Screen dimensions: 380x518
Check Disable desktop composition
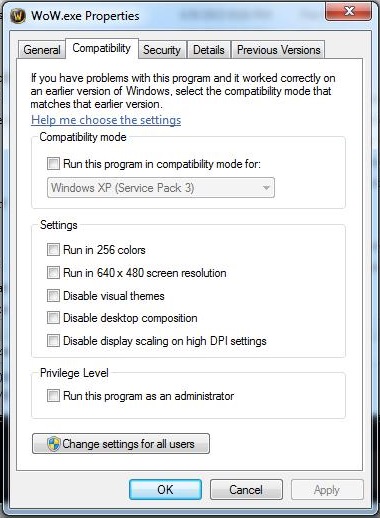click(x=53, y=318)
